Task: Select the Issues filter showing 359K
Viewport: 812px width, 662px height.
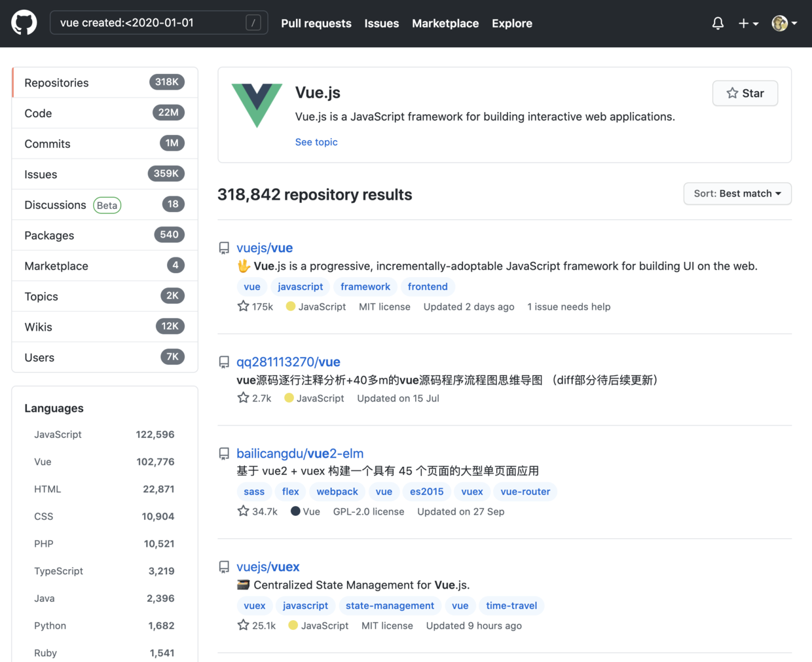Action: 41,174
